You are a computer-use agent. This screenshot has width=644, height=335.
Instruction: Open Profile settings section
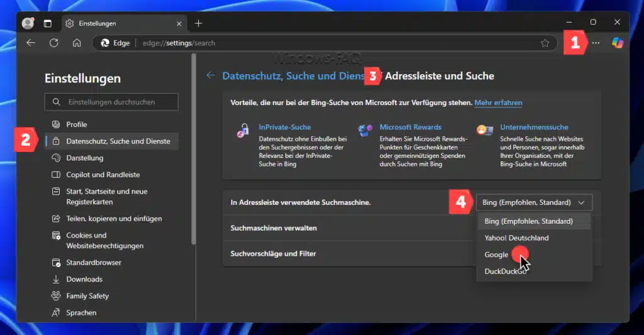tap(112, 124)
